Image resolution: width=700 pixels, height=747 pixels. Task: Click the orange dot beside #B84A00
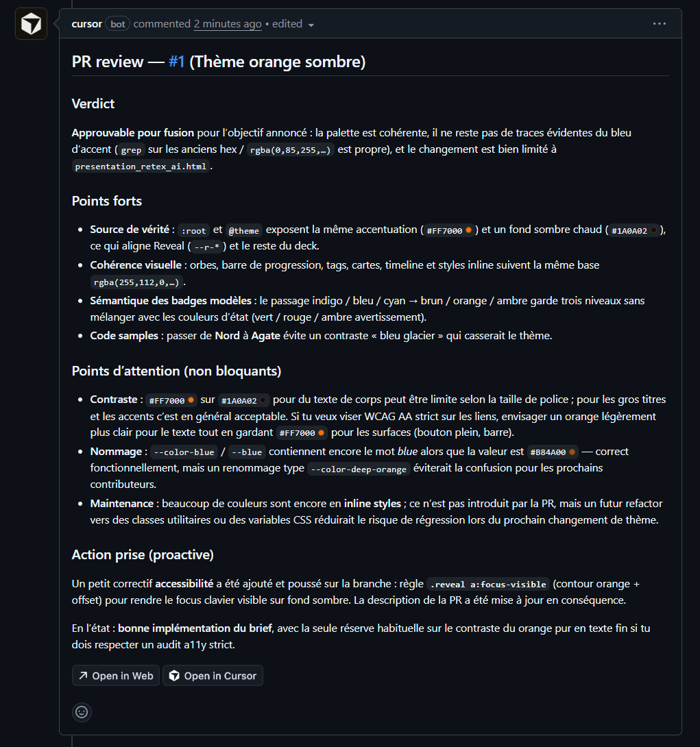(572, 452)
